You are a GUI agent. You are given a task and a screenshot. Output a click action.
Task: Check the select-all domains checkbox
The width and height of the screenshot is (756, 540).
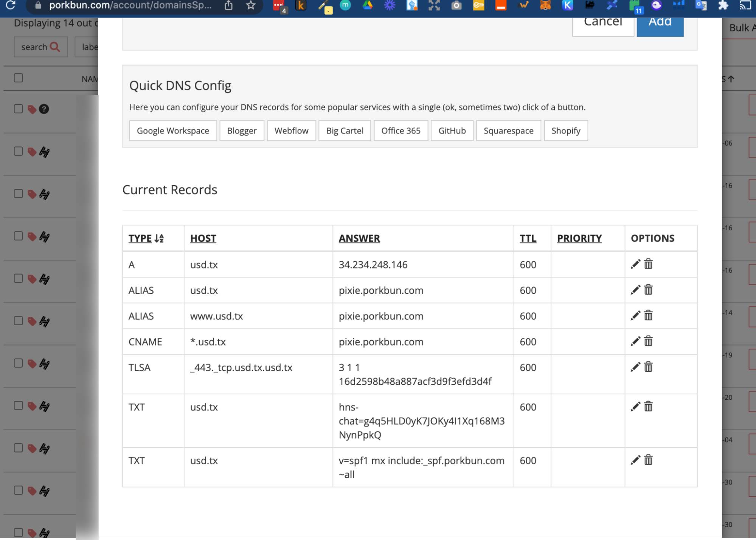tap(17, 77)
